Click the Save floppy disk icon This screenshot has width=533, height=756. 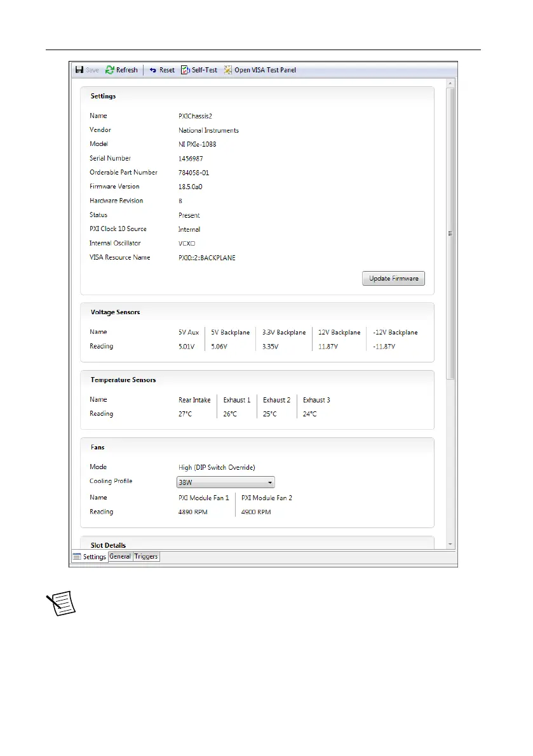point(79,70)
